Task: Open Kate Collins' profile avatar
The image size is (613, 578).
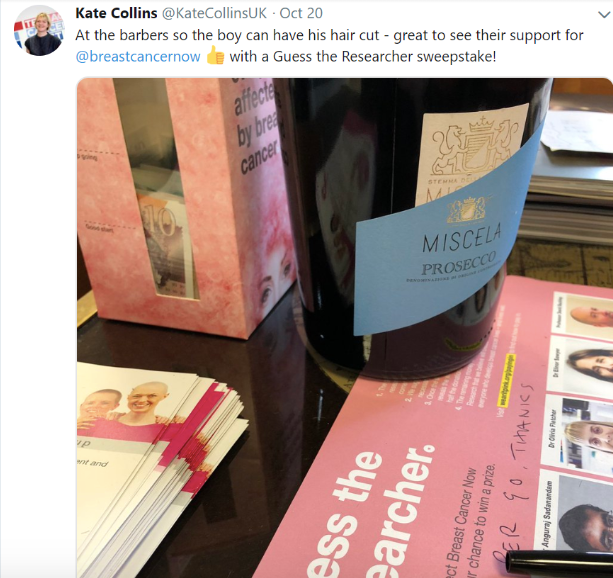Action: click(39, 32)
